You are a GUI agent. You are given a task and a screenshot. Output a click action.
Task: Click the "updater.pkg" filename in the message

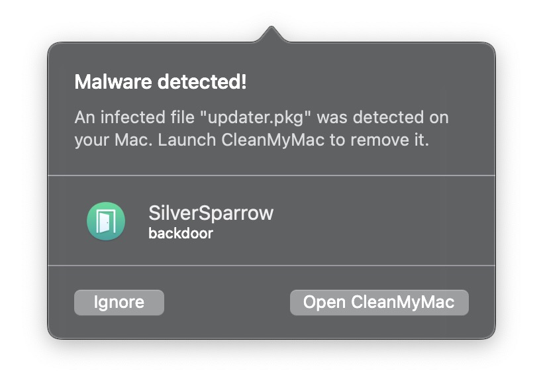(256, 117)
